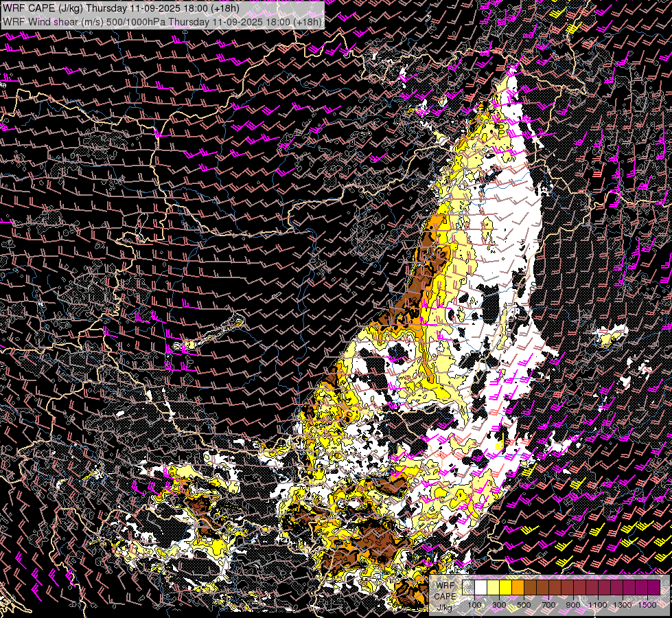Select the pale yellow swatch in the CAPE legend
This screenshot has height=618, width=672.
point(494,587)
